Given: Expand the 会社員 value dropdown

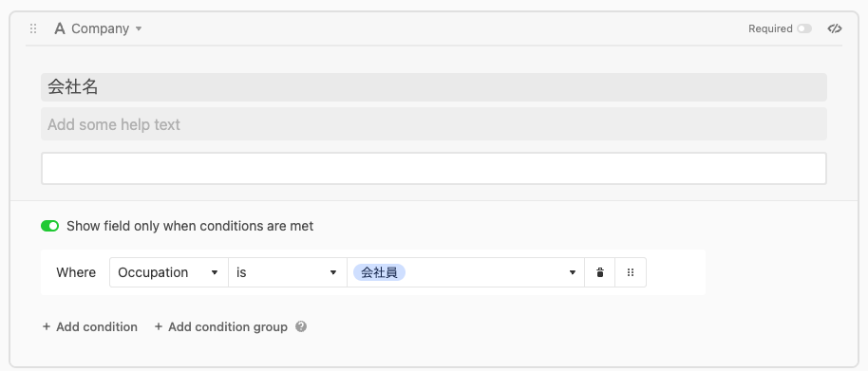Looking at the screenshot, I should pyautogui.click(x=573, y=272).
